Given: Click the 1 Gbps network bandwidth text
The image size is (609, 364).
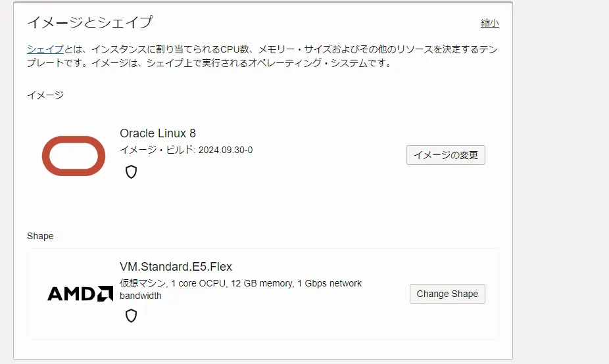Looking at the screenshot, I should [x=329, y=283].
